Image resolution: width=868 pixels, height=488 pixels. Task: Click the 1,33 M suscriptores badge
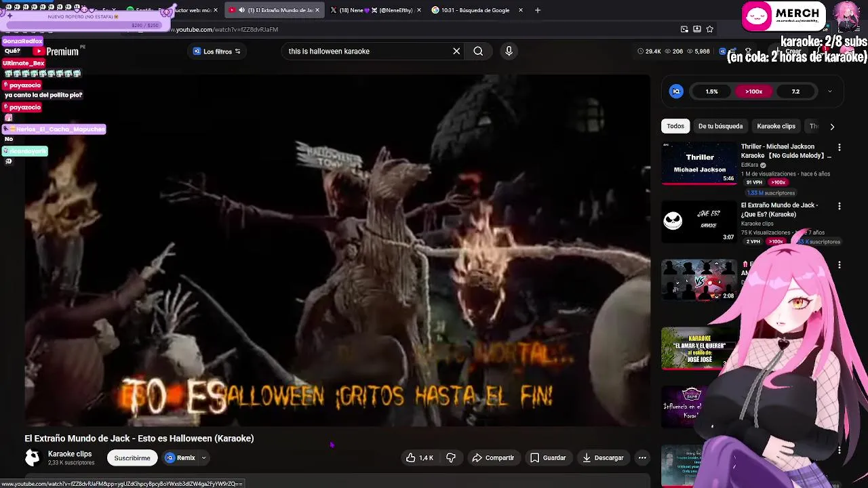click(770, 193)
